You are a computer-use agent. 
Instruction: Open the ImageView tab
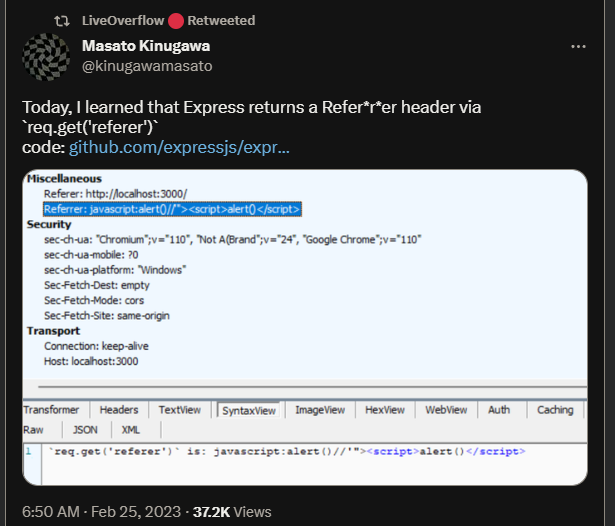point(320,410)
